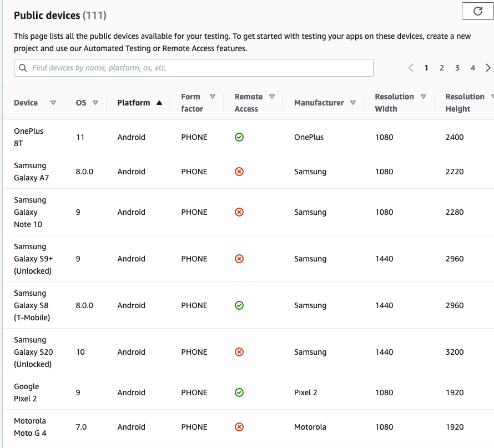Viewport: 494px width, 448px height.
Task: Sort by Form factor arrow
Action: tap(213, 97)
